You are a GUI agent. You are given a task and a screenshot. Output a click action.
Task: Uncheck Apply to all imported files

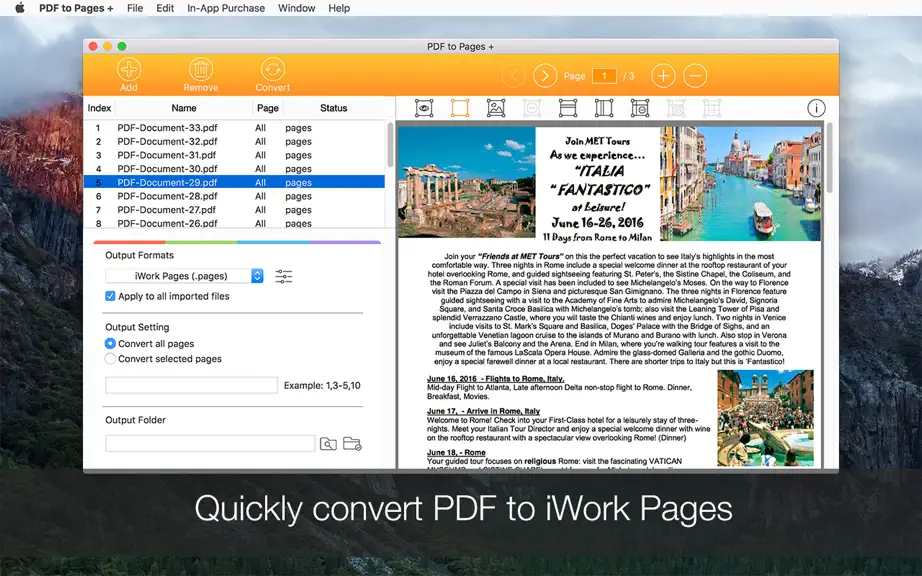[x=110, y=296]
